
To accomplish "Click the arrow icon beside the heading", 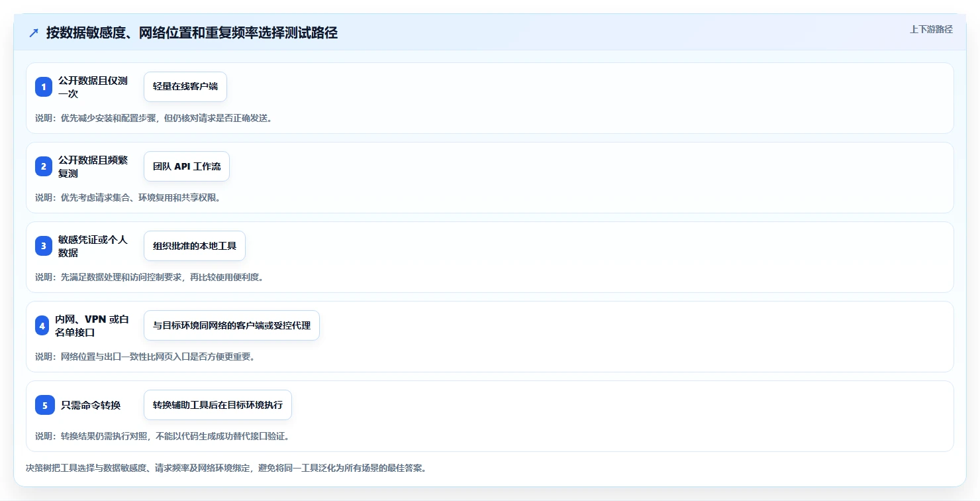I will [34, 33].
